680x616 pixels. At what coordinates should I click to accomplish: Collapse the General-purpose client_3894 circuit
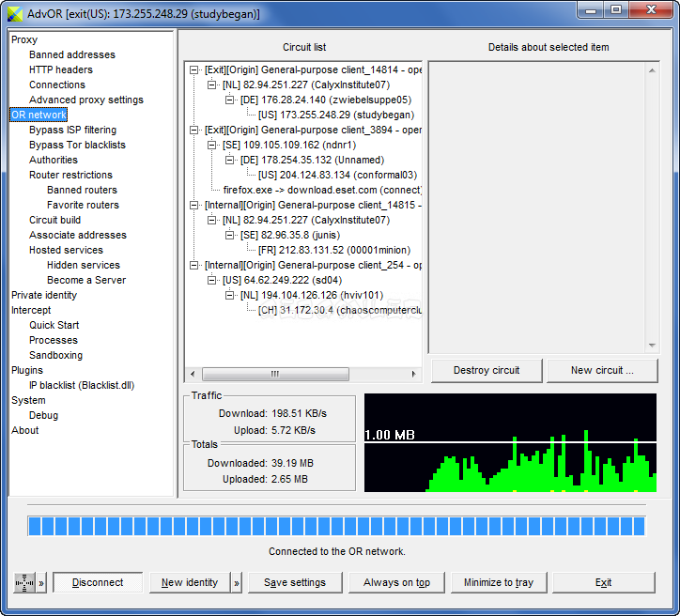pos(193,130)
